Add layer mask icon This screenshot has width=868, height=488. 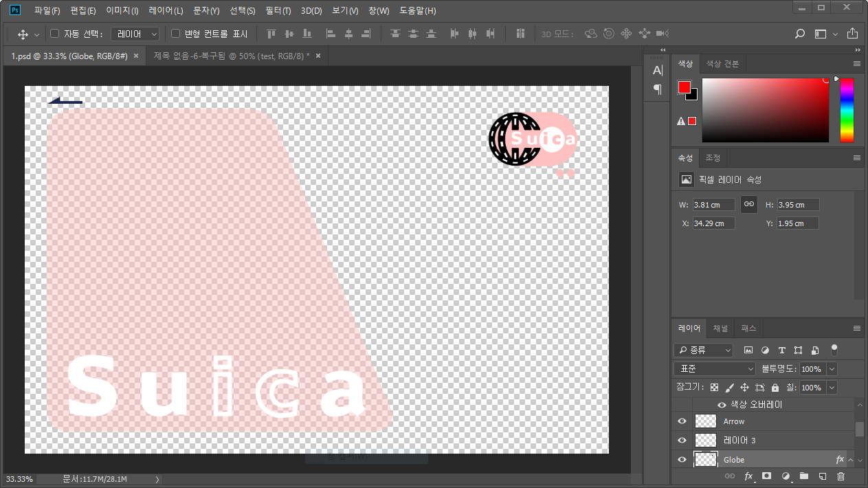(767, 476)
